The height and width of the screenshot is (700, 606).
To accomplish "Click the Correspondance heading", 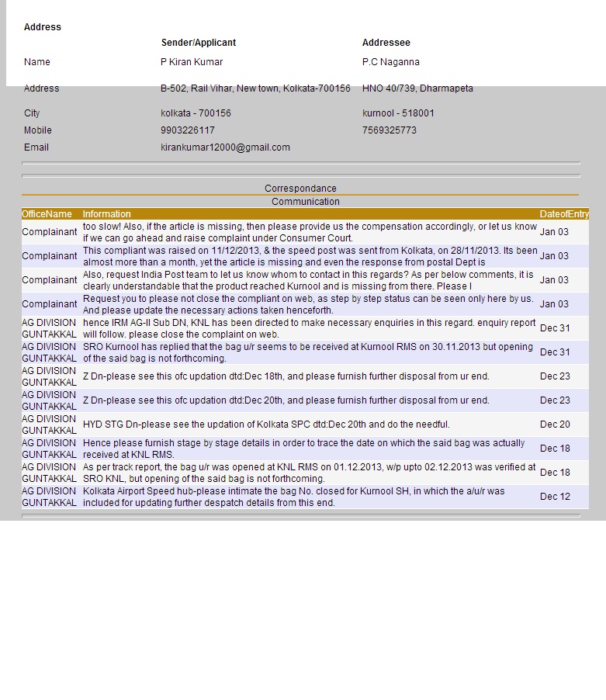I will [300, 189].
